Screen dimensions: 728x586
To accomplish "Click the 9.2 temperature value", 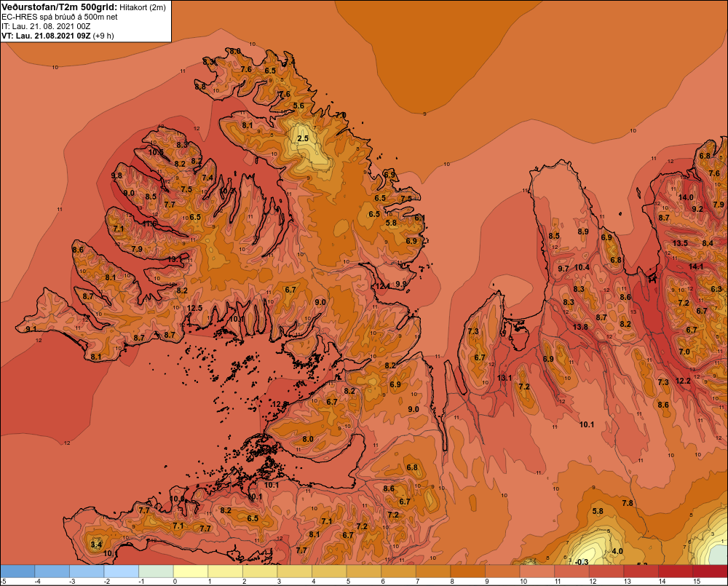I will pos(697,209).
